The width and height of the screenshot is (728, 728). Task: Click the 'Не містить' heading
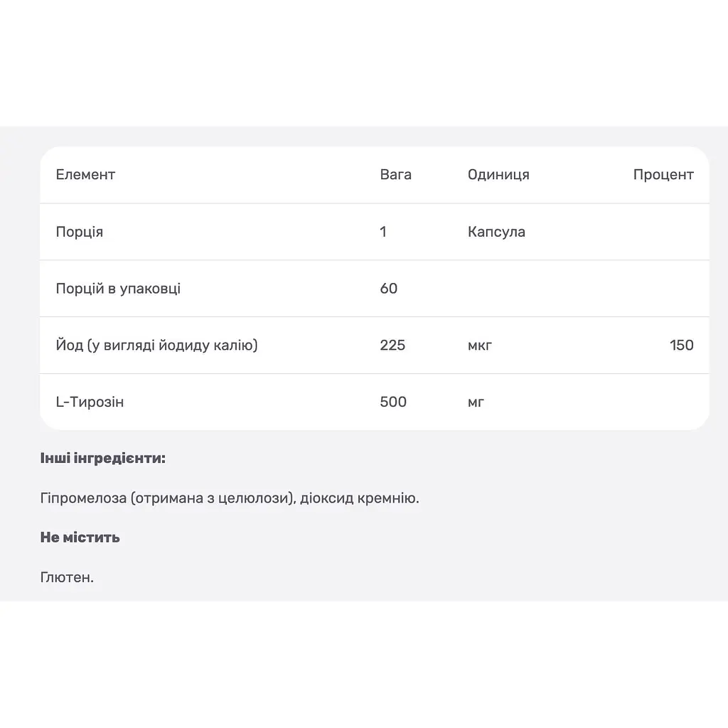pos(80,537)
